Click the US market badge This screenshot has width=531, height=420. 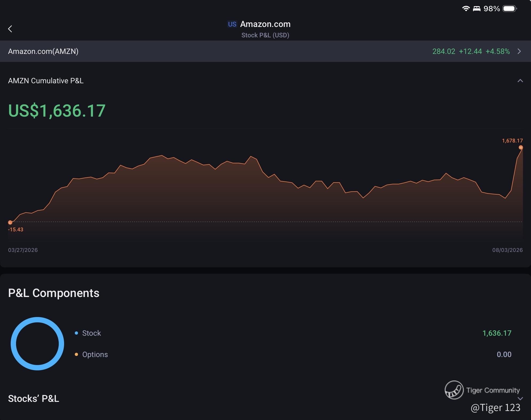[x=232, y=24]
